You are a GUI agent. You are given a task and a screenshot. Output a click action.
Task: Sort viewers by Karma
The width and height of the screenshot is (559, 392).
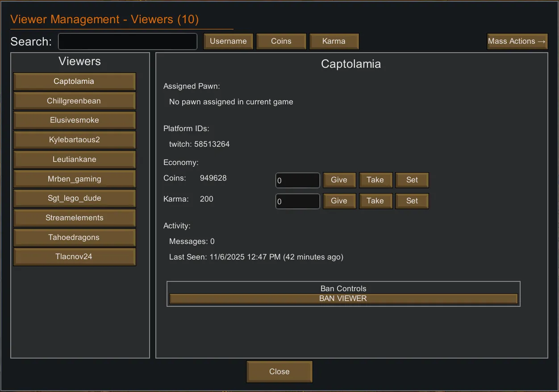[x=334, y=41]
